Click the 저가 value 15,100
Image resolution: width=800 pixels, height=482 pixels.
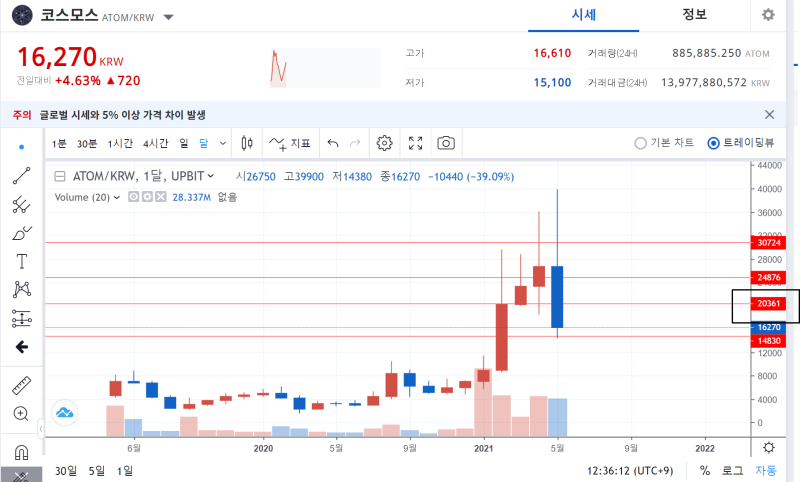coord(552,83)
